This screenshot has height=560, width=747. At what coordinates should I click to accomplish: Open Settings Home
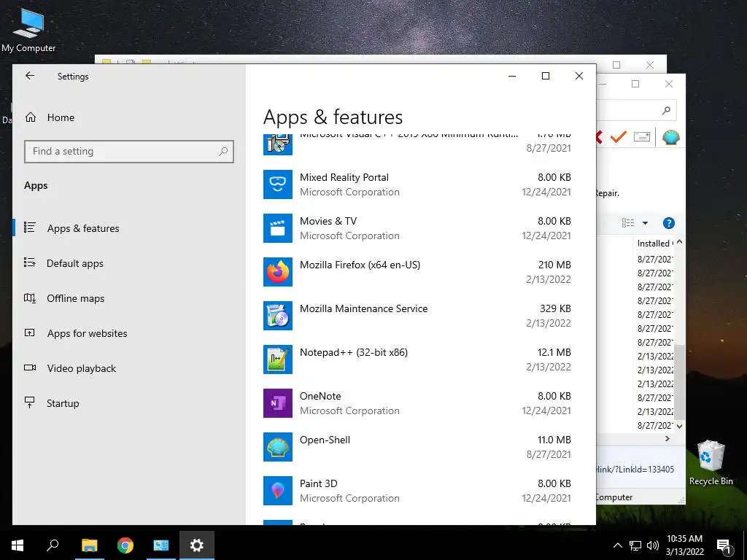pyautogui.click(x=61, y=117)
